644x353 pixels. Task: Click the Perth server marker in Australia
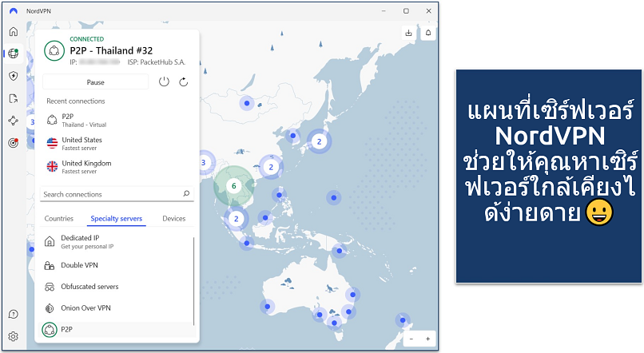point(268,306)
